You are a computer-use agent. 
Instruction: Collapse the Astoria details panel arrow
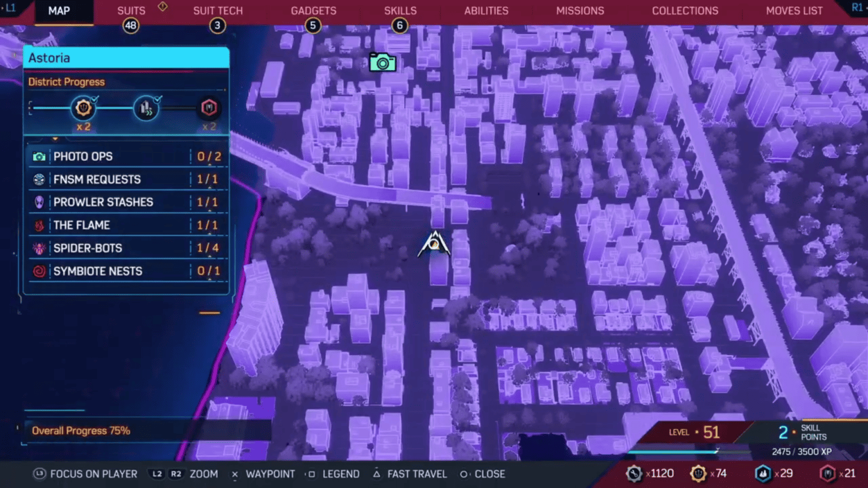[x=55, y=138]
